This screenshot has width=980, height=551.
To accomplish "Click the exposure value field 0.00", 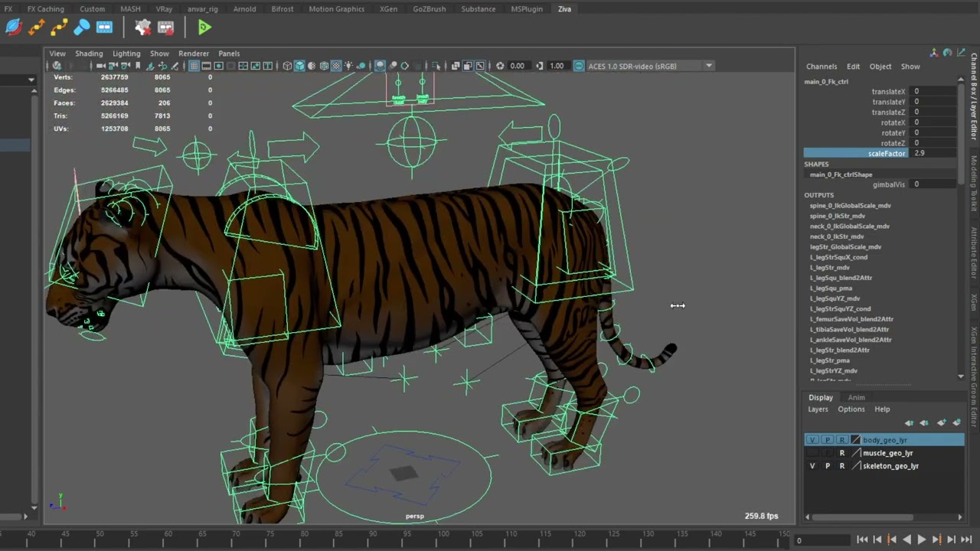I will point(518,66).
